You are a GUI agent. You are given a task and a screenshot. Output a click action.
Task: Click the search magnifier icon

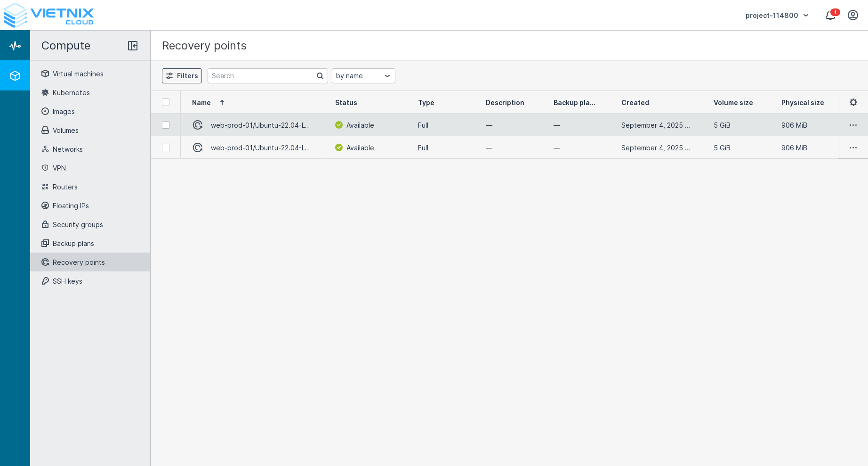coord(320,76)
